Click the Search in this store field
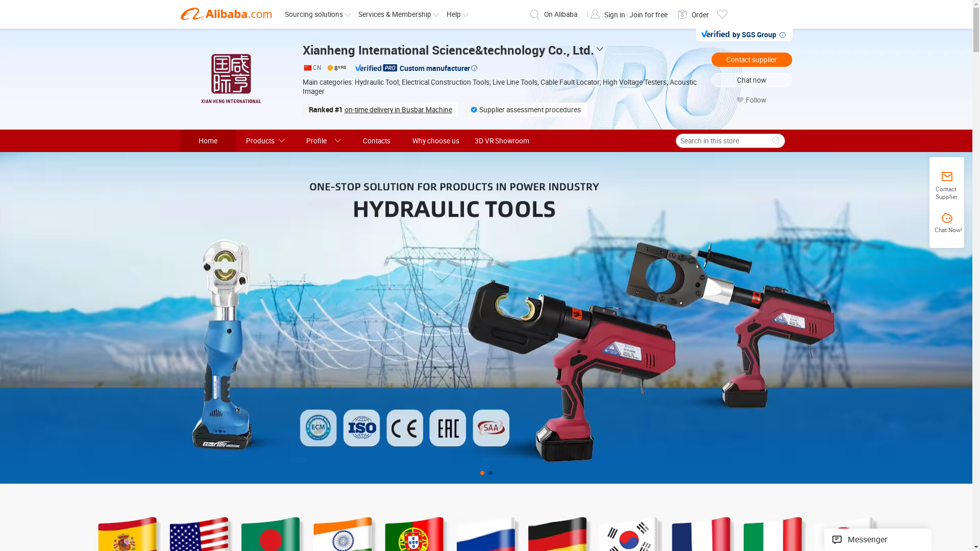 722,141
